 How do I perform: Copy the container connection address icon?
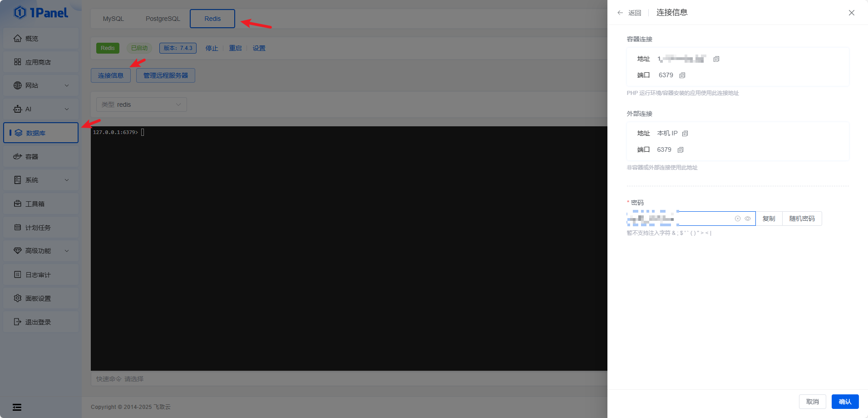[x=716, y=59]
